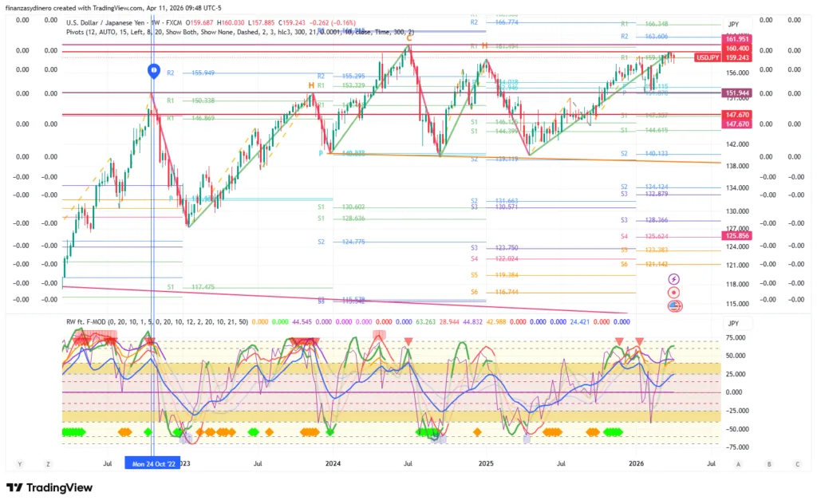The height and width of the screenshot is (504, 817).
Task: Click the red circle event icon
Action: 674,292
